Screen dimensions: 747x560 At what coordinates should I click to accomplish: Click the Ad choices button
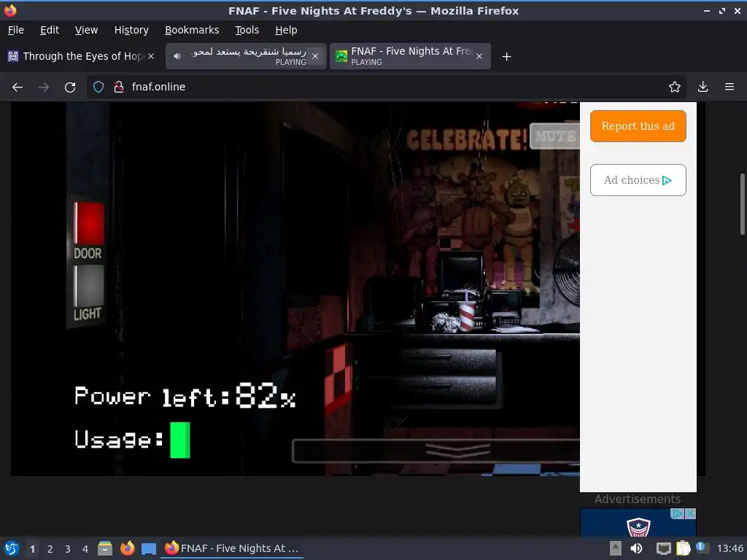point(638,180)
